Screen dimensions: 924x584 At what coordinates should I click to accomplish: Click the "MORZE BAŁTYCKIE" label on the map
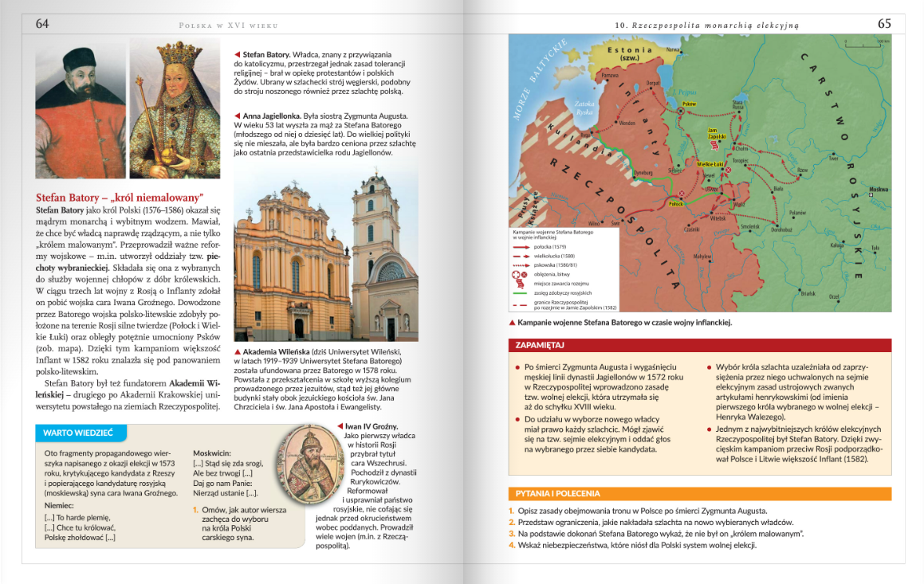[x=539, y=79]
